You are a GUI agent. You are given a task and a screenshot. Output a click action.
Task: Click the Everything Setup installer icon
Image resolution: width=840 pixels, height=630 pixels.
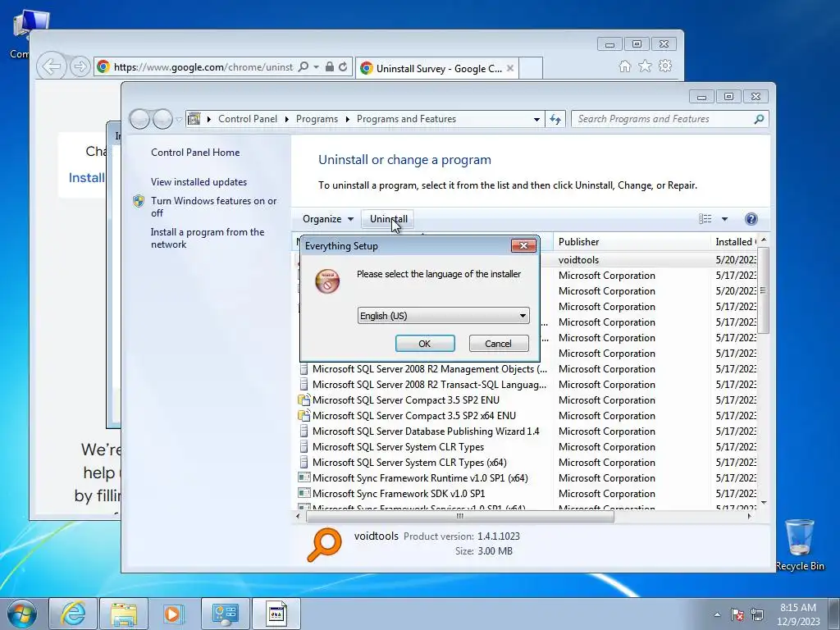[x=327, y=281]
